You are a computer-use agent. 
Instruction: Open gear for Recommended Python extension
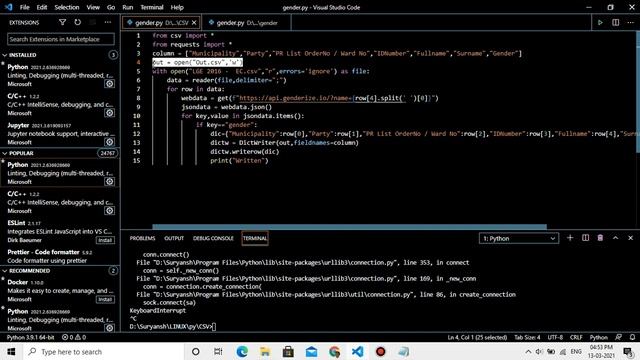click(109, 328)
